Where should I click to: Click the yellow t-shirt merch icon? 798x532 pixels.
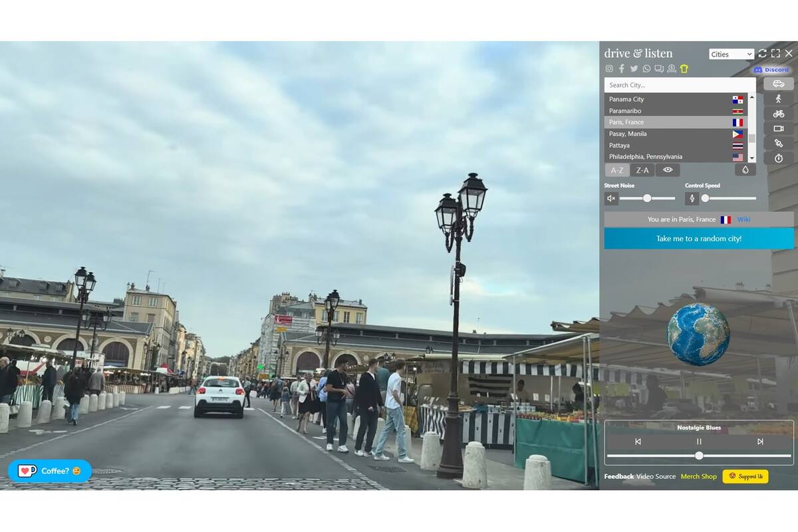point(684,68)
